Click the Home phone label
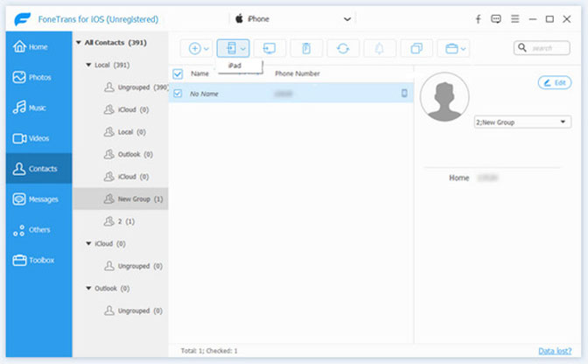 459,178
